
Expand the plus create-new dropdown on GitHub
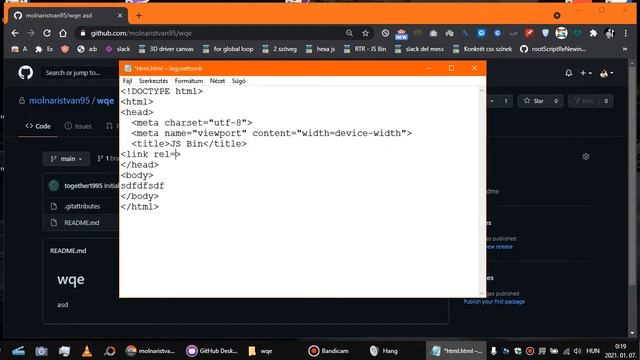tap(586, 73)
